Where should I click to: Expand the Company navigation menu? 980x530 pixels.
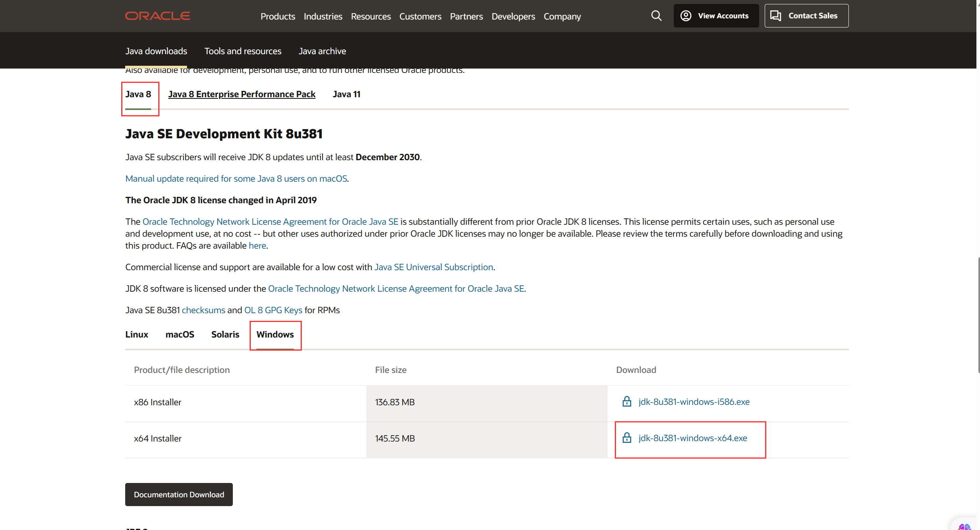pos(562,16)
